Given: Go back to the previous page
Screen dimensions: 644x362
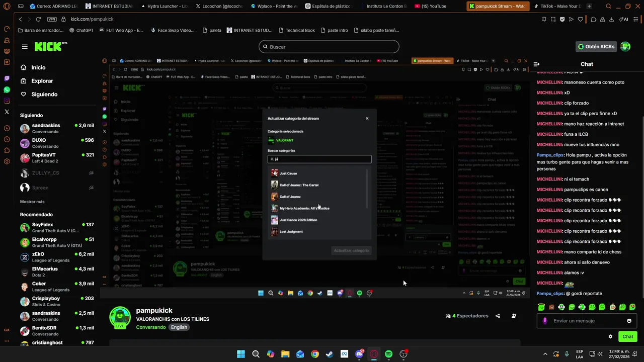Looking at the screenshot, I should [x=20, y=19].
